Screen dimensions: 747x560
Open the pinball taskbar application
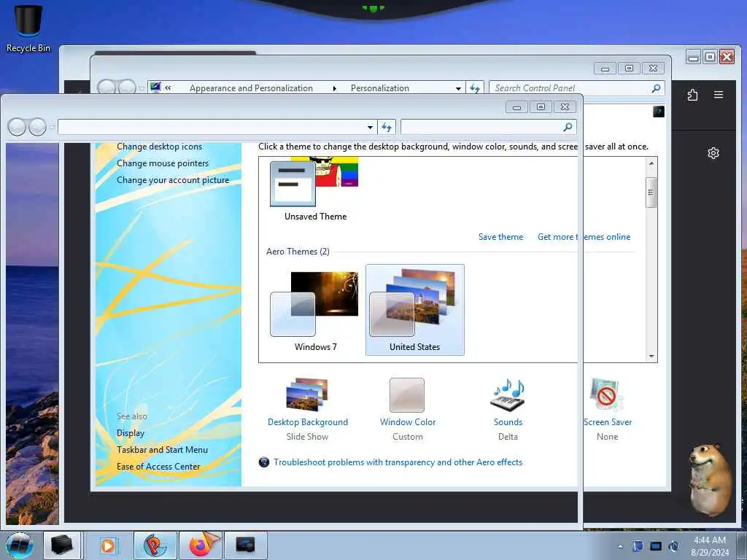pos(155,545)
